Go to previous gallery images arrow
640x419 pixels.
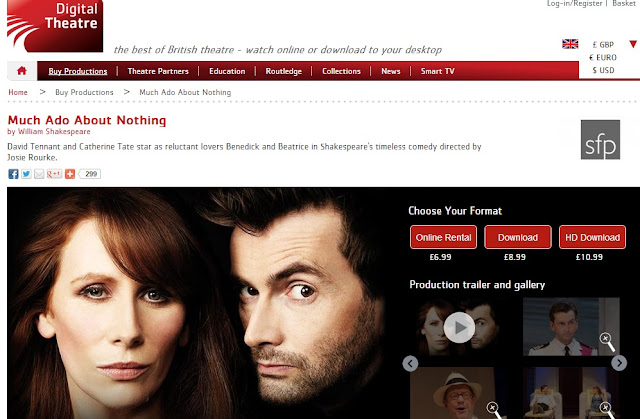410,363
